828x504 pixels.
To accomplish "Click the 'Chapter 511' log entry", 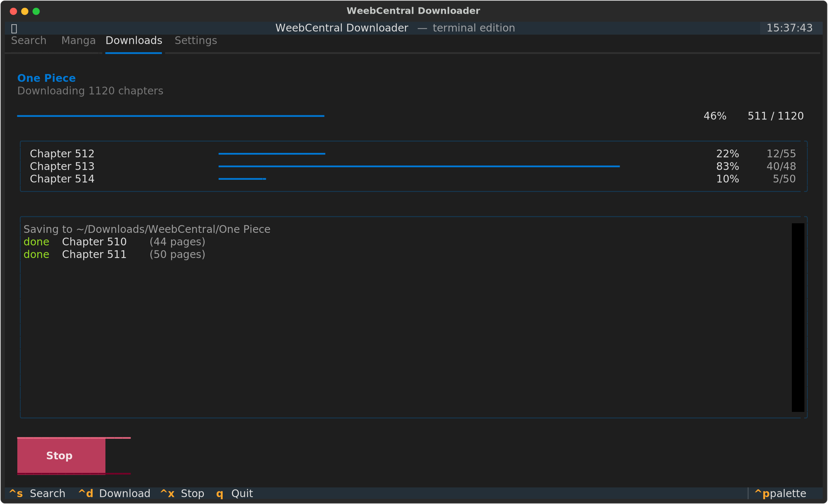I will [94, 254].
